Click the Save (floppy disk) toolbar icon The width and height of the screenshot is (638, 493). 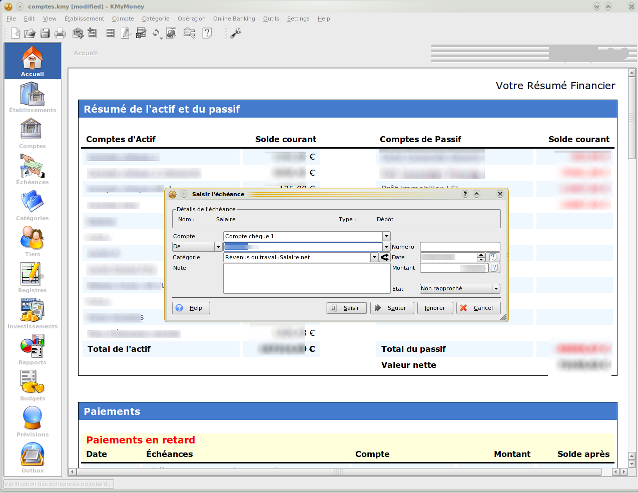pyautogui.click(x=45, y=33)
